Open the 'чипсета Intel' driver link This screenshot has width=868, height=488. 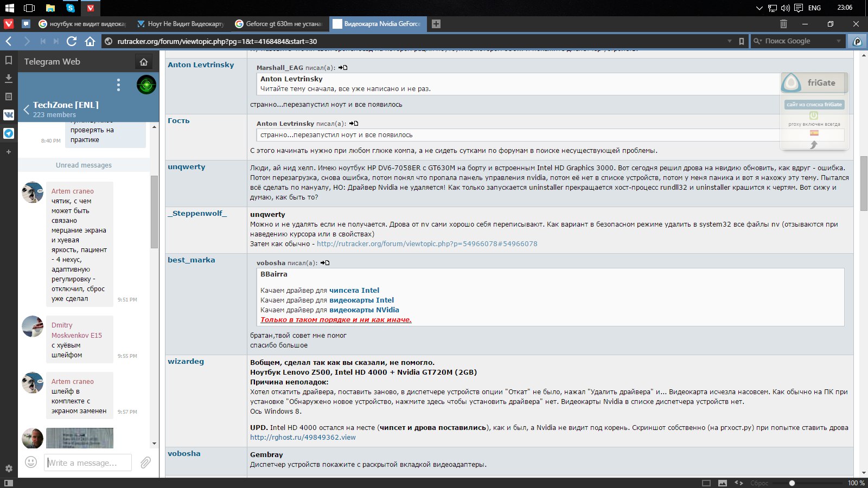(x=354, y=291)
